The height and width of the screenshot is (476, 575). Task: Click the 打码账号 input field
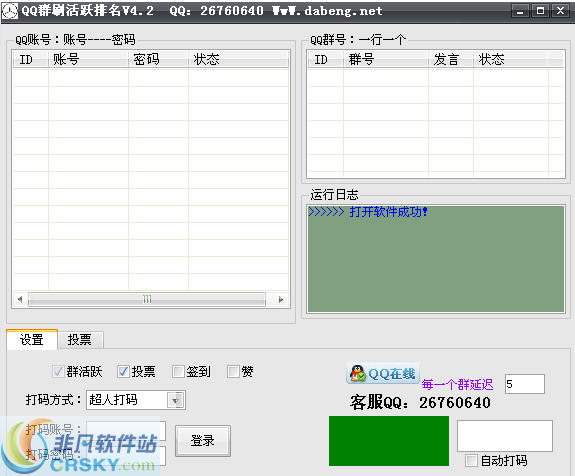tap(126, 430)
